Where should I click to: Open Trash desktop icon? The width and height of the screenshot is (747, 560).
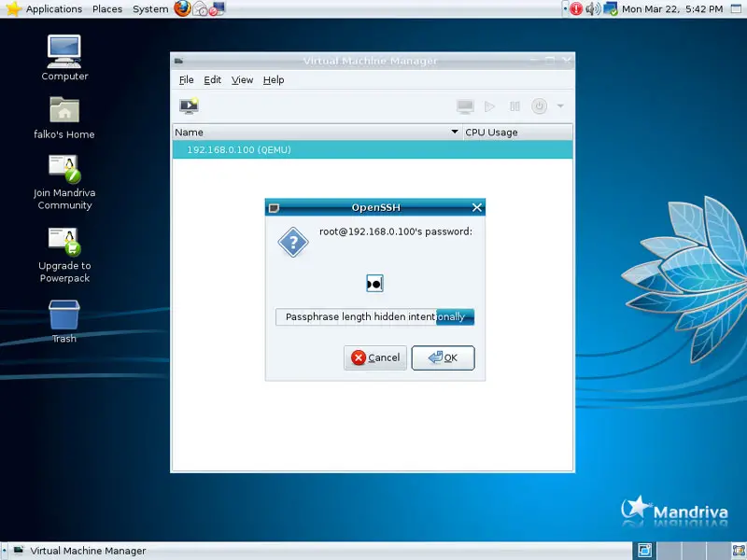coord(63,321)
